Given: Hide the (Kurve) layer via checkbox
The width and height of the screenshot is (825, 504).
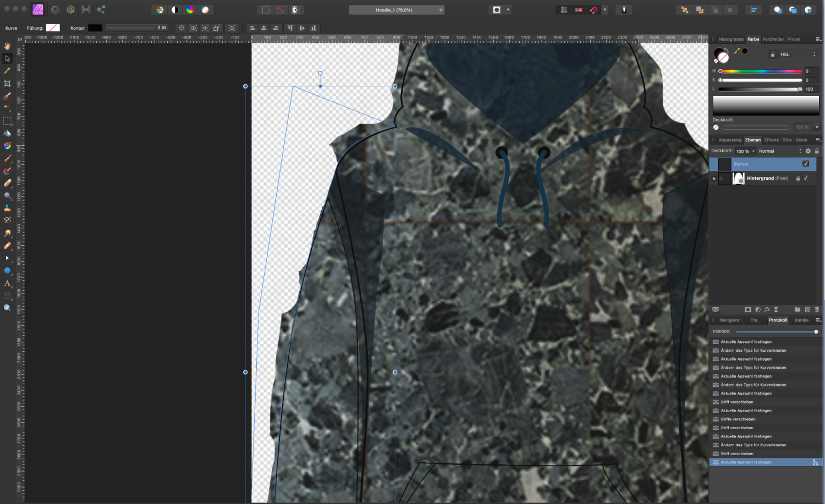Looking at the screenshot, I should click(806, 164).
